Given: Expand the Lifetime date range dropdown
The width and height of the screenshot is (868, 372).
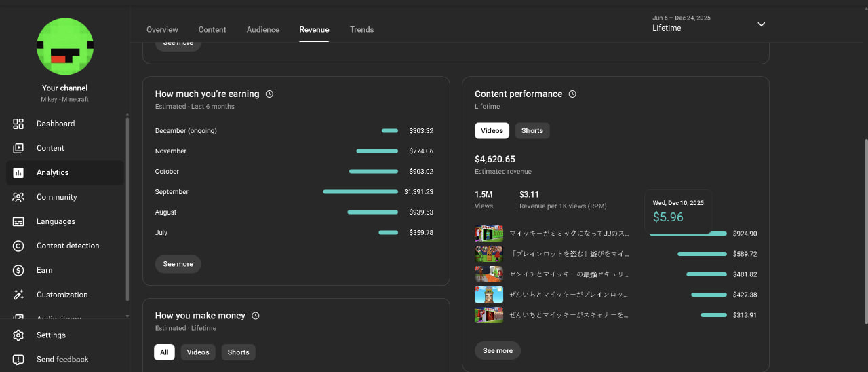Looking at the screenshot, I should [x=761, y=24].
